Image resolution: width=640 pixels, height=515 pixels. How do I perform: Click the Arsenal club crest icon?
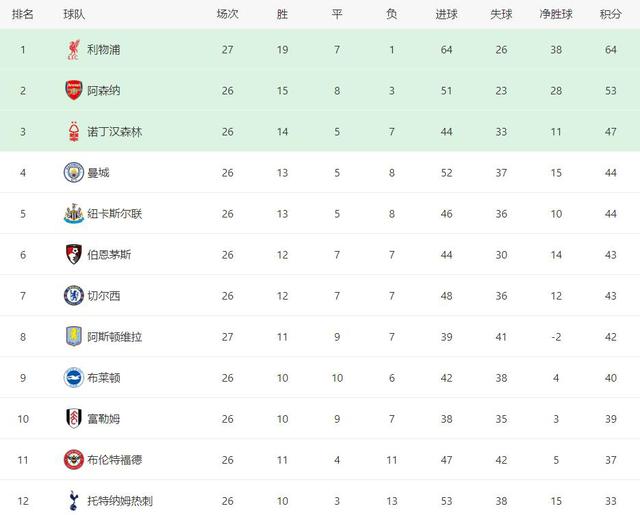tap(73, 91)
